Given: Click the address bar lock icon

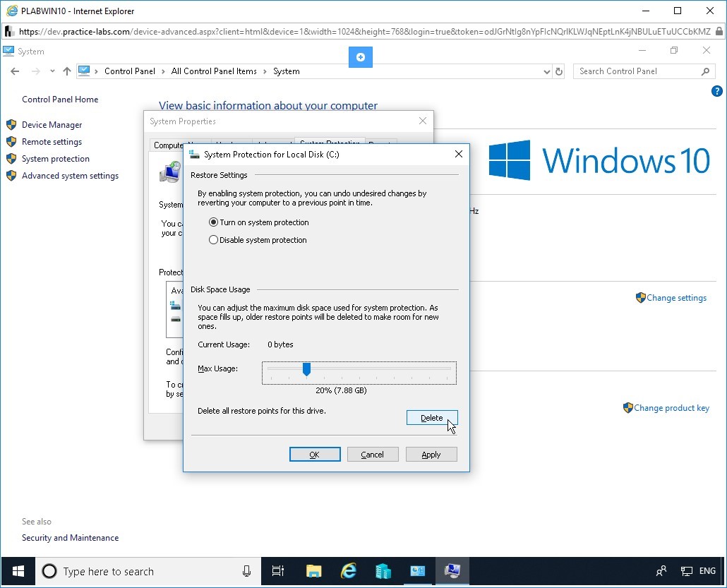Looking at the screenshot, I should pos(719,32).
